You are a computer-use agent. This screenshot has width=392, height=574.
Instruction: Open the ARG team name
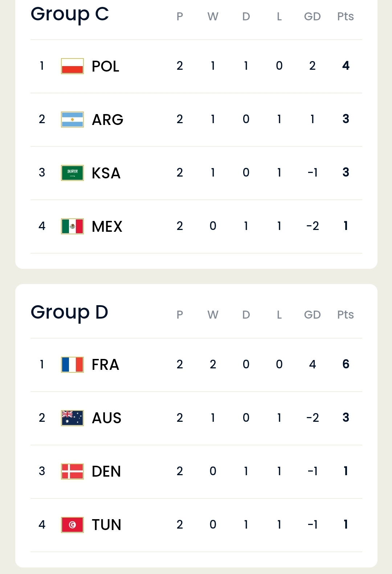(x=107, y=120)
